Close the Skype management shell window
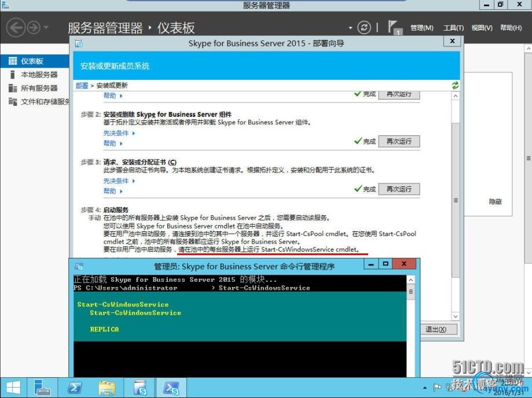 pyautogui.click(x=403, y=264)
